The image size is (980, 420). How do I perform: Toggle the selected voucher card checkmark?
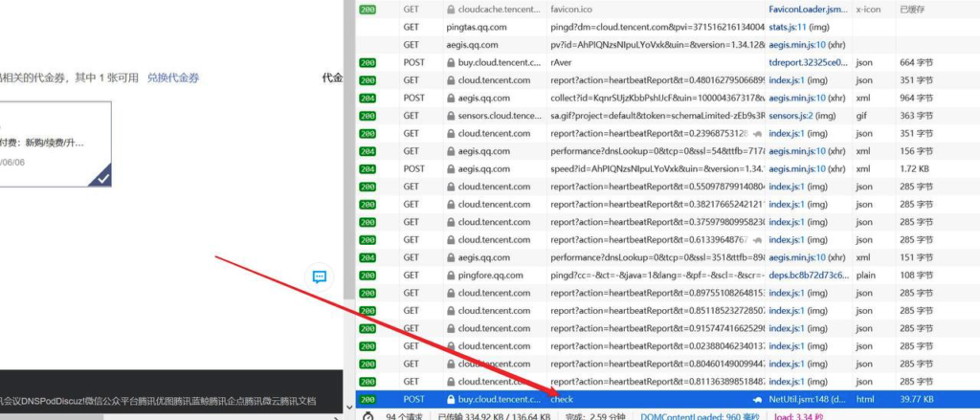(99, 173)
